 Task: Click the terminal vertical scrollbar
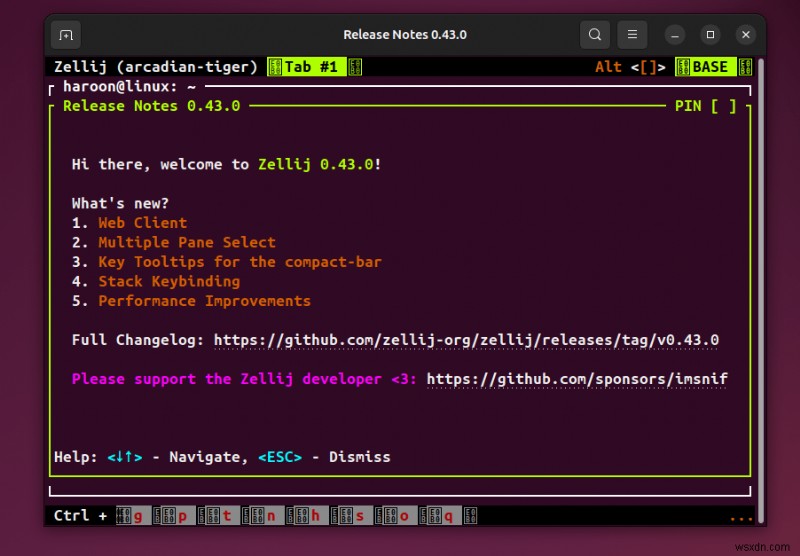[x=761, y=291]
